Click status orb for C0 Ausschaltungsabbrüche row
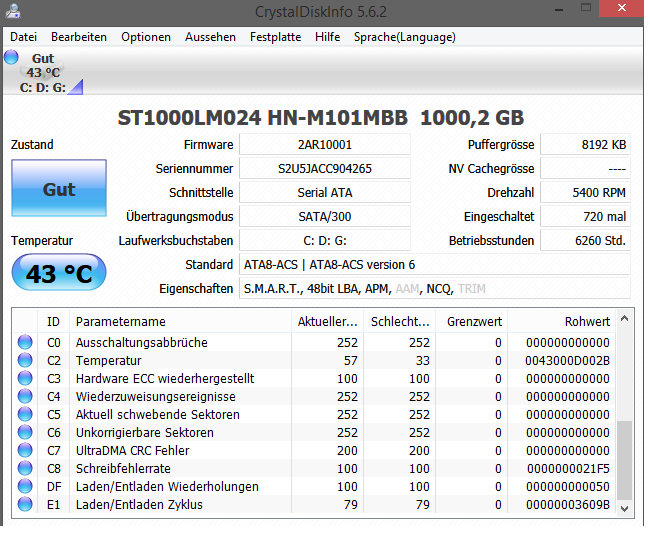The image size is (650, 534). pyautogui.click(x=25, y=342)
